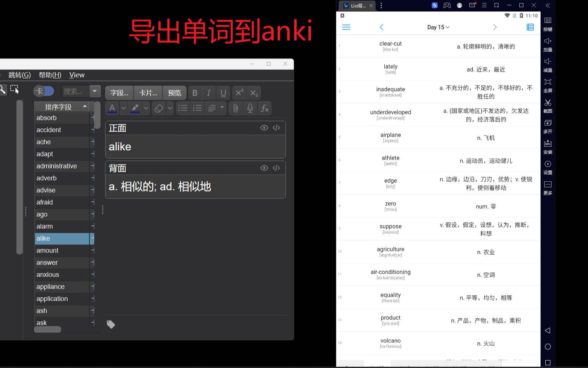
Task: Apply subscript formatting
Action: (254, 93)
